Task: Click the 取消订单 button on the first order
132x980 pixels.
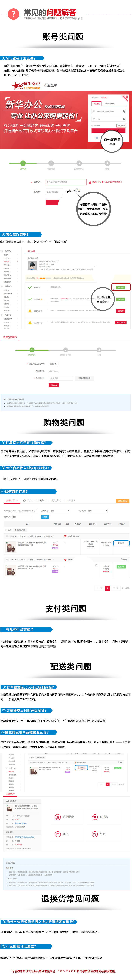Action: point(121,543)
